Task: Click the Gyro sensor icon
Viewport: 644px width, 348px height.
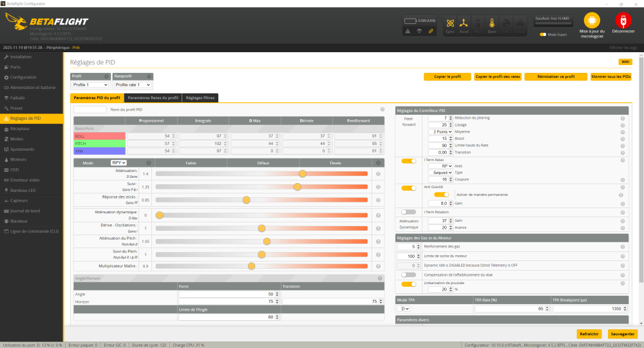Action: click(x=450, y=24)
